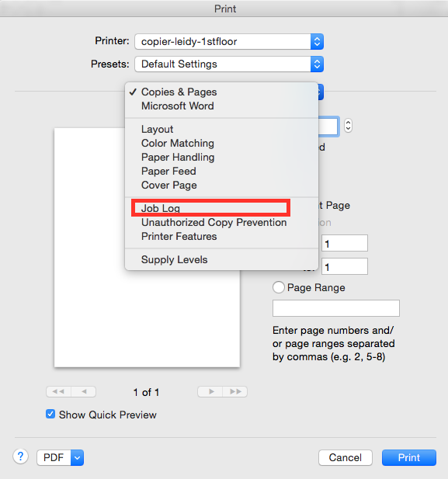Advance to the next preview page
The height and width of the screenshot is (479, 448).
210,391
